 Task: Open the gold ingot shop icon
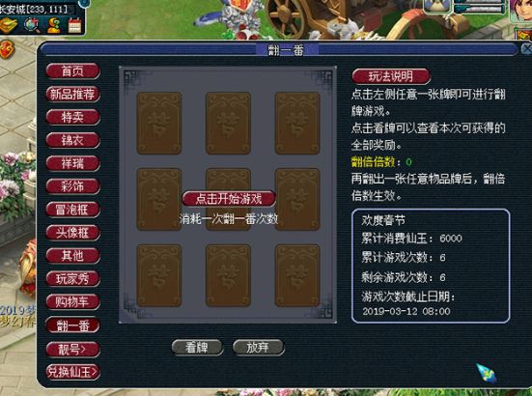[x=9, y=25]
